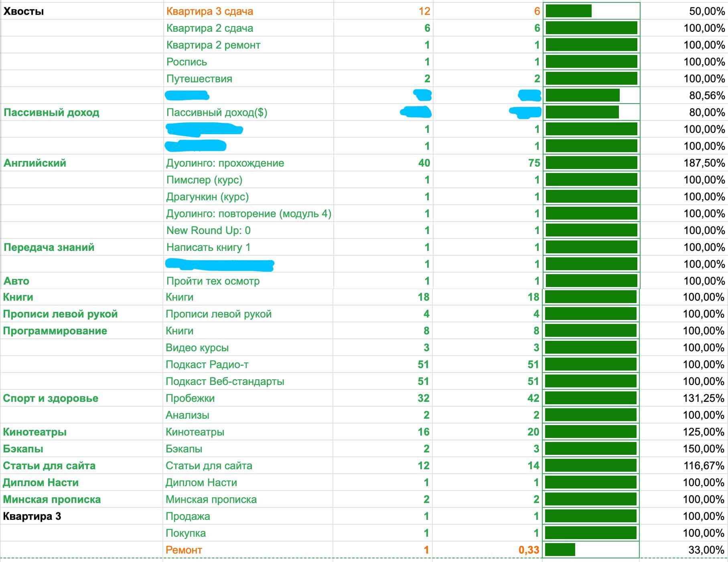
Task: Select the bold "Английский" category cell
Action: click(35, 163)
